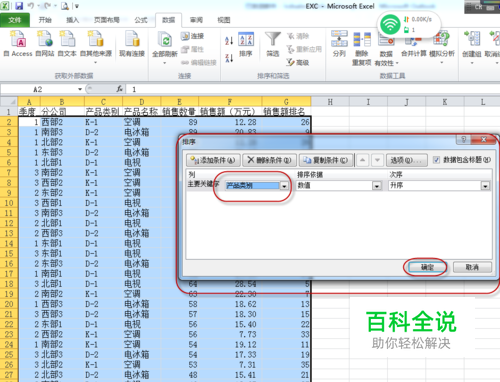The image size is (500, 382).
Task: Sort descending Z to A icon
Action: click(229, 58)
